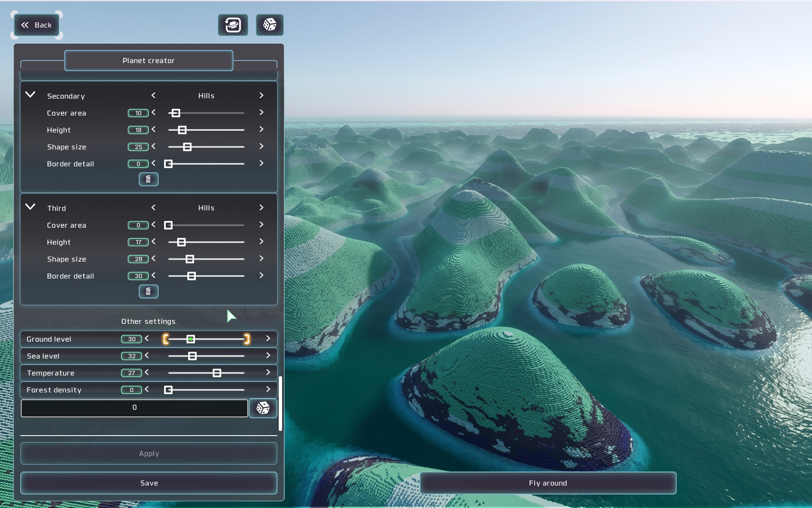This screenshot has height=508, width=812.
Task: Decrease Third Height value
Action: pyautogui.click(x=154, y=242)
